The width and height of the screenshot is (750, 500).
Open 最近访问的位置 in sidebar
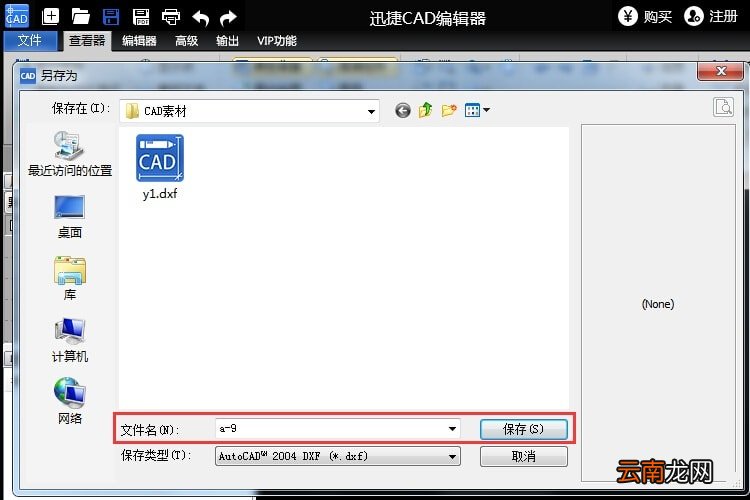[x=70, y=154]
